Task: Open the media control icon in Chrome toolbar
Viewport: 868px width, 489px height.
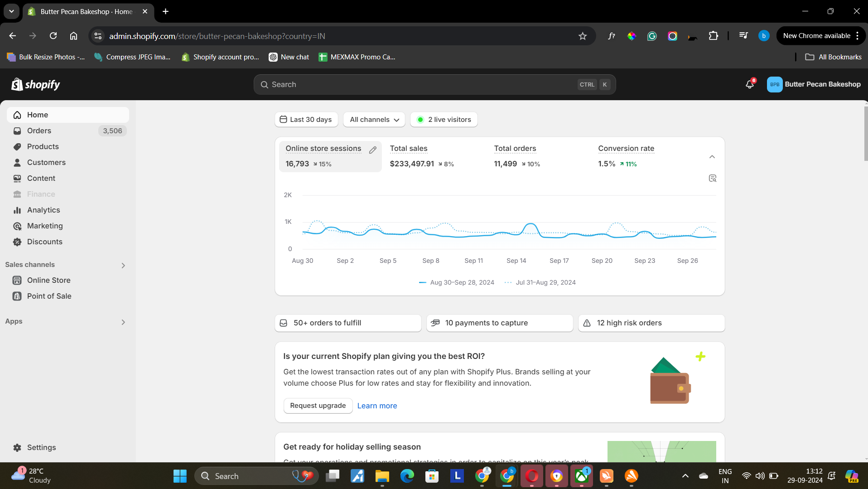Action: point(743,36)
